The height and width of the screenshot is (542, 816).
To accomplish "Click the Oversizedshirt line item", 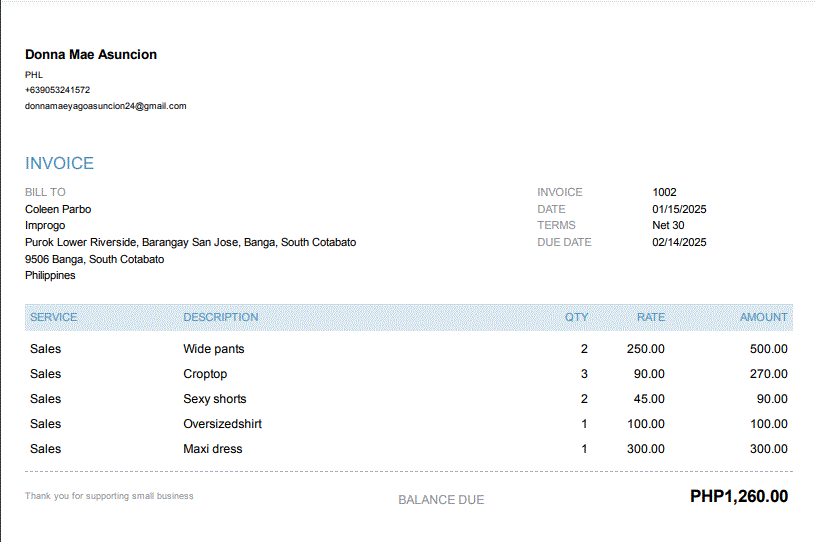I will [223, 424].
